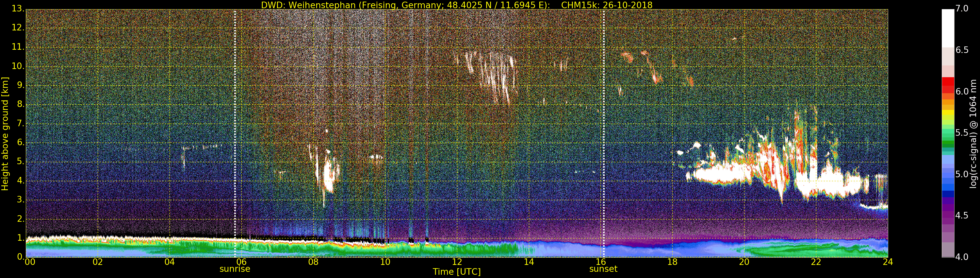
Task: Click the '6.0' colorbar tick label
Action: pos(962,91)
